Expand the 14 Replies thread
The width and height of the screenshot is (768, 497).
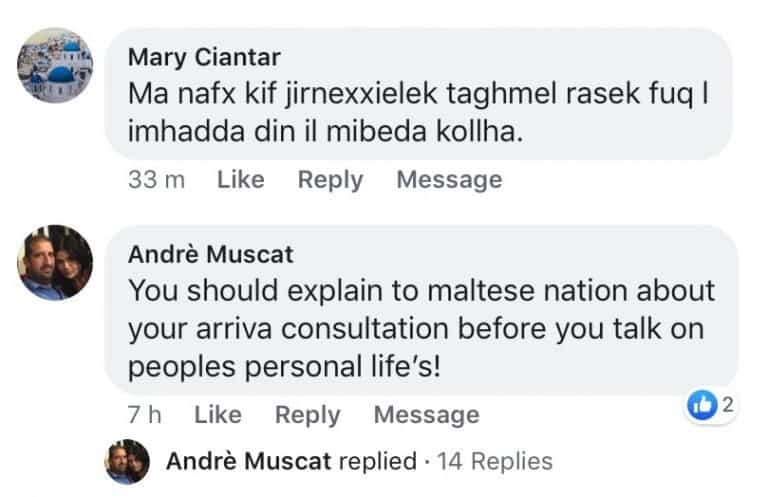click(x=497, y=461)
